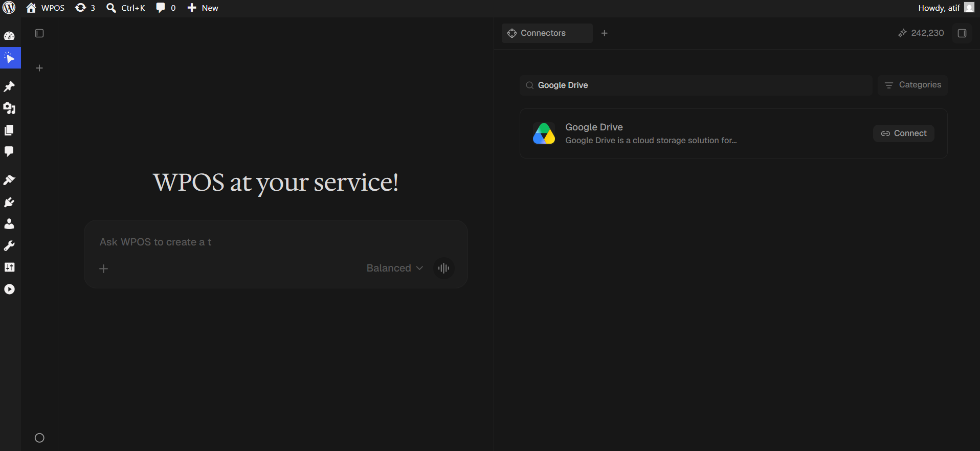
Task: Open the Settings sliders icon
Action: (9, 267)
